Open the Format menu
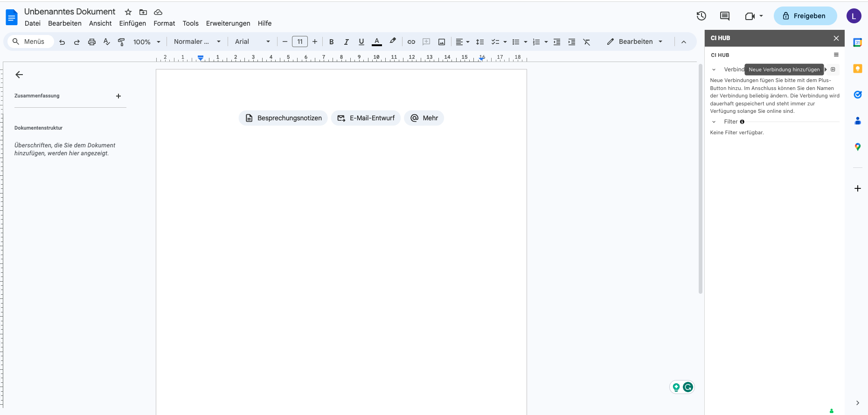This screenshot has width=868, height=415. click(x=164, y=23)
